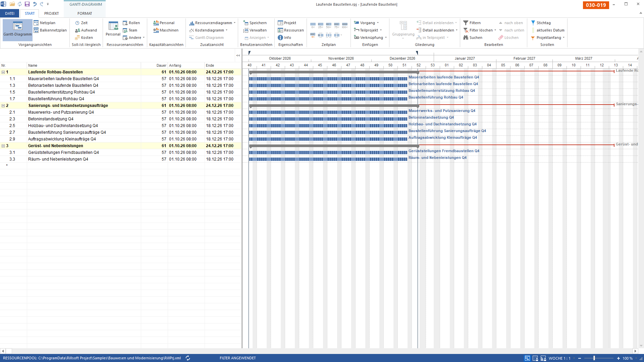Click the Suchen binoculars icon
The height and width of the screenshot is (362, 644).
[466, 38]
